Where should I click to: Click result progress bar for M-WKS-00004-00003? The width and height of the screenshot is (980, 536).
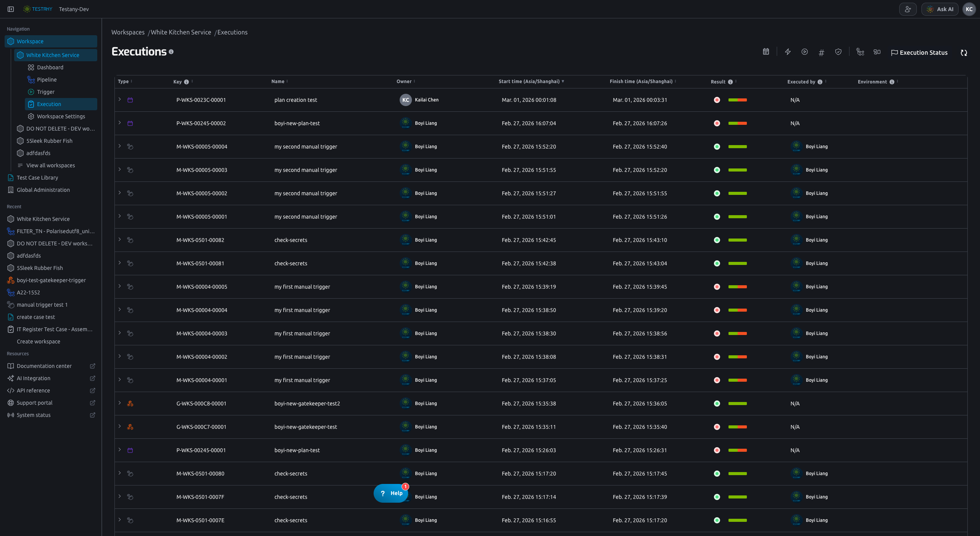[737, 333]
